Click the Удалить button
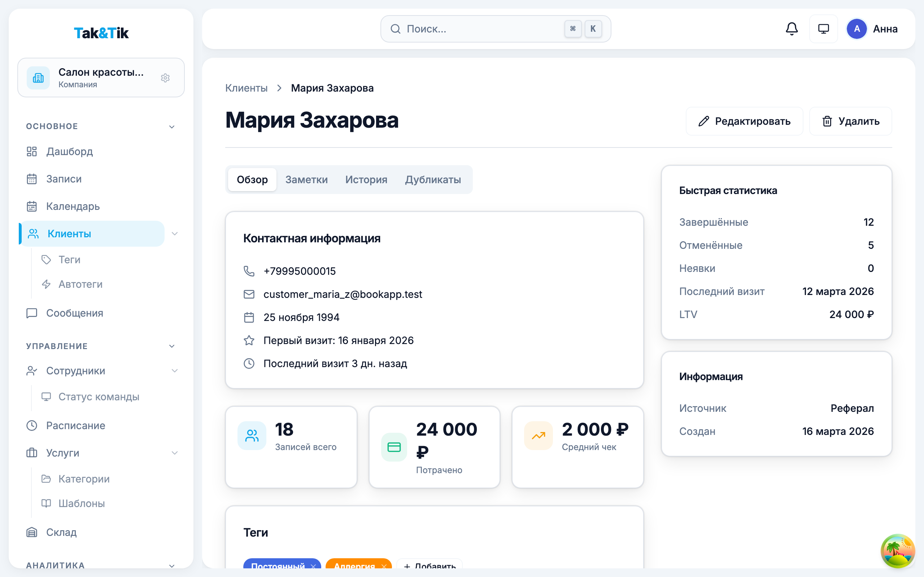The height and width of the screenshot is (577, 924). click(850, 121)
